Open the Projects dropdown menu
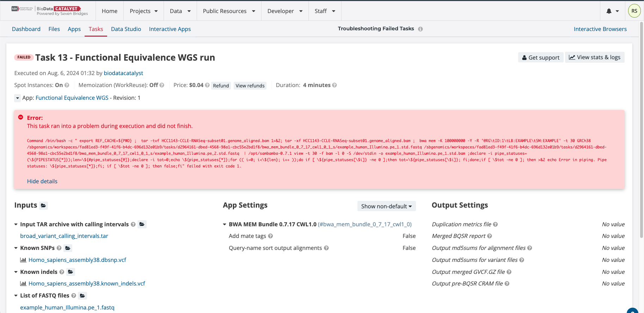The image size is (644, 313). 143,11
